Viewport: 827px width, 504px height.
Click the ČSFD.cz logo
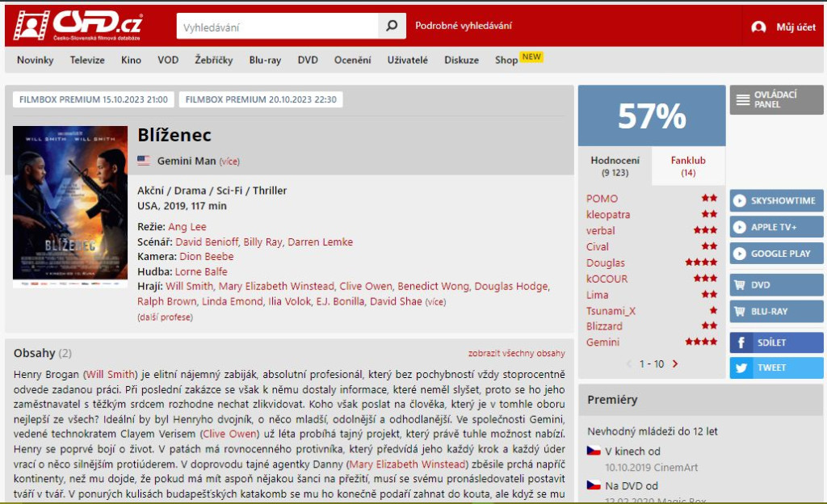pyautogui.click(x=78, y=25)
